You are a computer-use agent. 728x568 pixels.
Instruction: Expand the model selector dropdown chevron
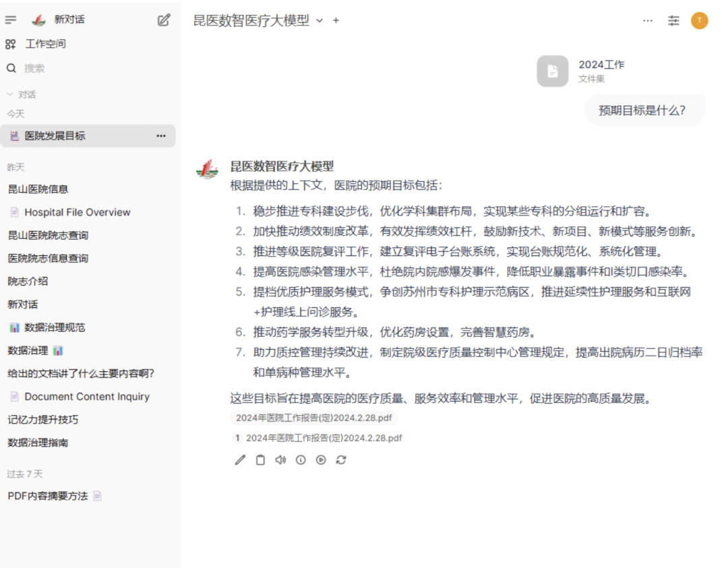(x=320, y=20)
